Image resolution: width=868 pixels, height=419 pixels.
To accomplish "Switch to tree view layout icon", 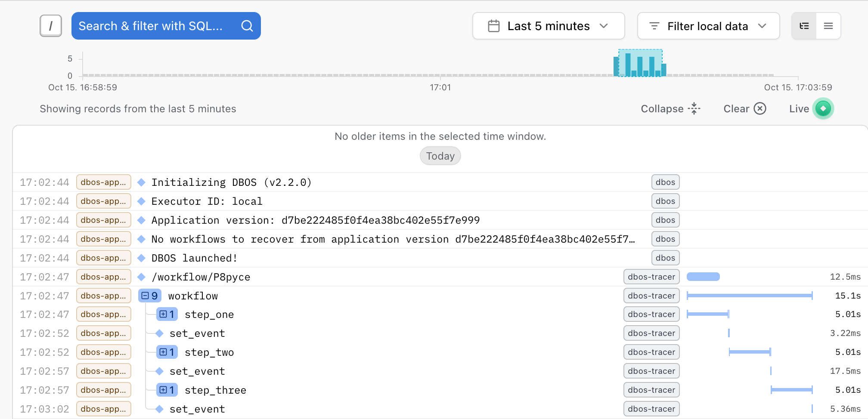I will [804, 26].
